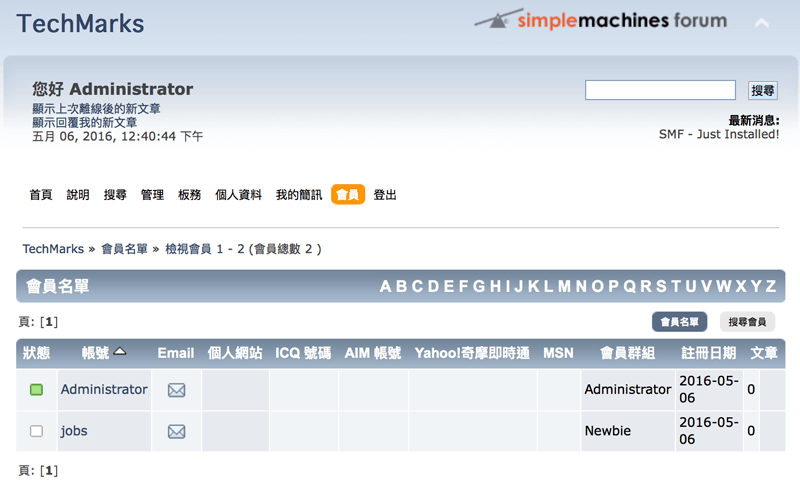Open 顯示上次離線後的新文章 link
800x493 pixels.
(96, 109)
